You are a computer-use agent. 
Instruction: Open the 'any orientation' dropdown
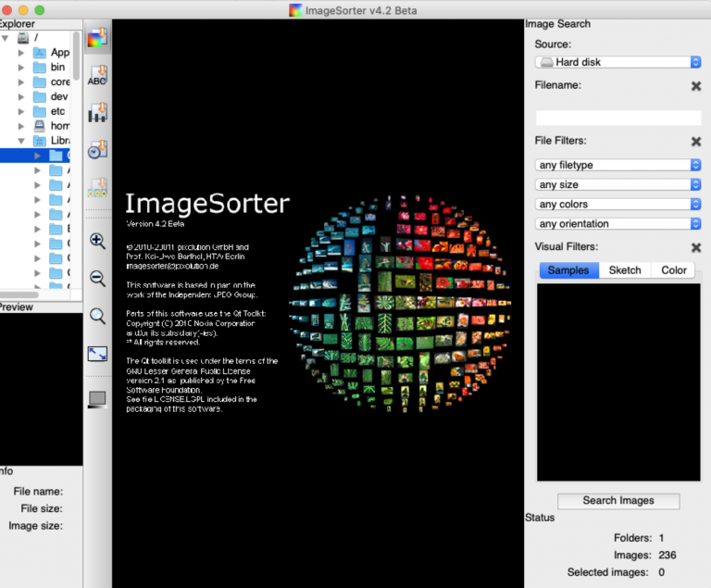tap(618, 224)
